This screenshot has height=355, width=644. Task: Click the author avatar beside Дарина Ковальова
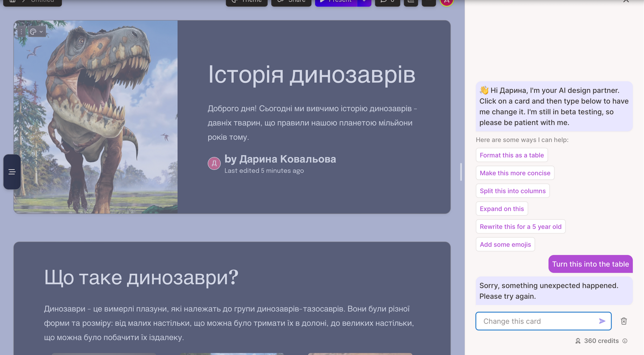tap(214, 163)
